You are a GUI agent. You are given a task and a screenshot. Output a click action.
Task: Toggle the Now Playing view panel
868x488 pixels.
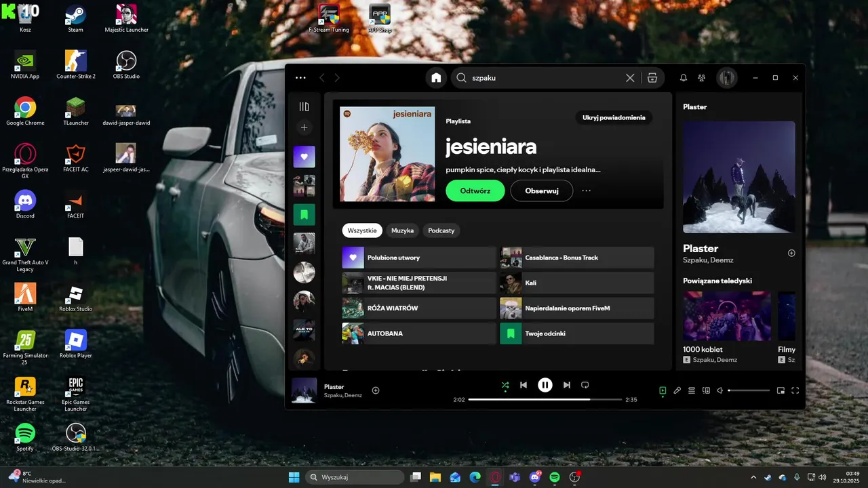663,390
